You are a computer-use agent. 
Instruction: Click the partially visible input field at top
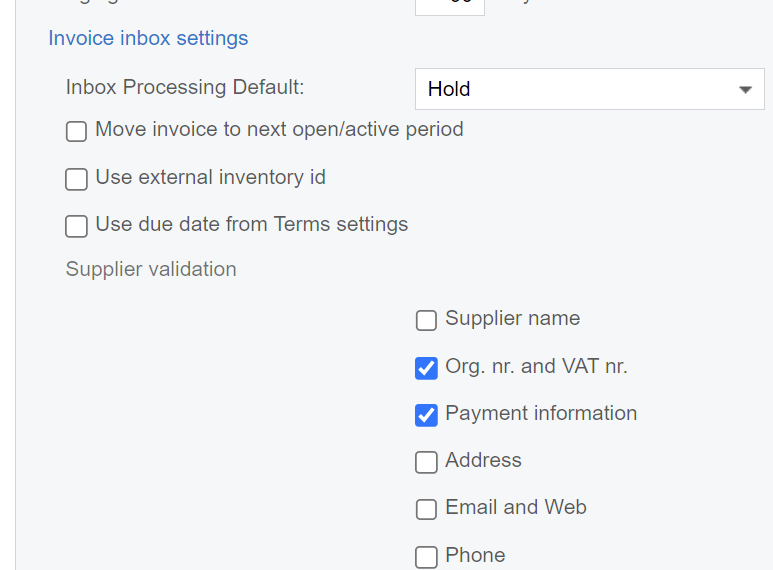[449, 6]
